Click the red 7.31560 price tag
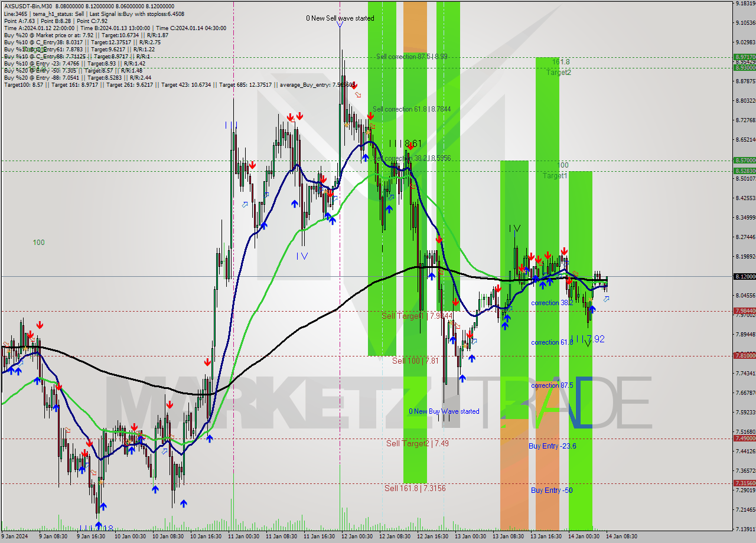Screen dimensions: 756x543 point(744,483)
